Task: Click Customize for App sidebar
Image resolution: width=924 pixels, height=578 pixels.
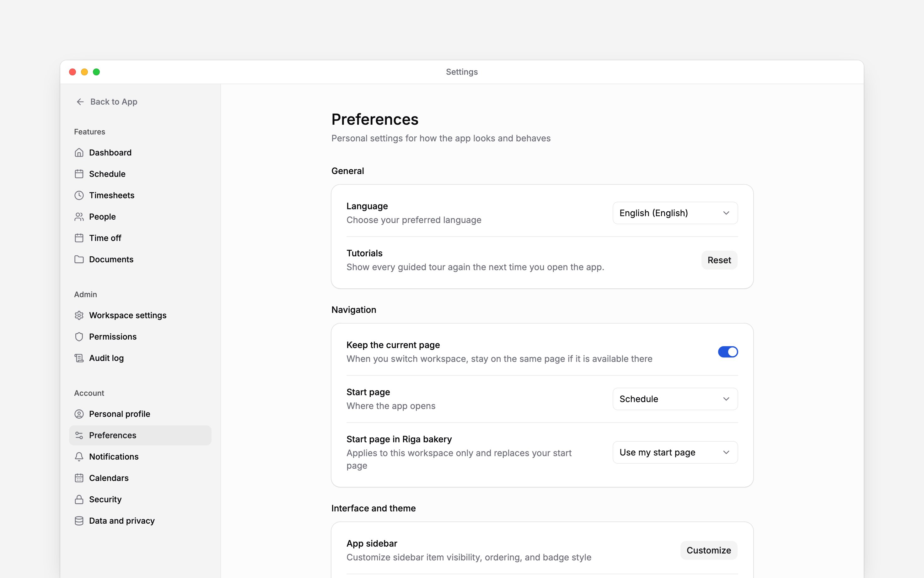Action: coord(709,550)
